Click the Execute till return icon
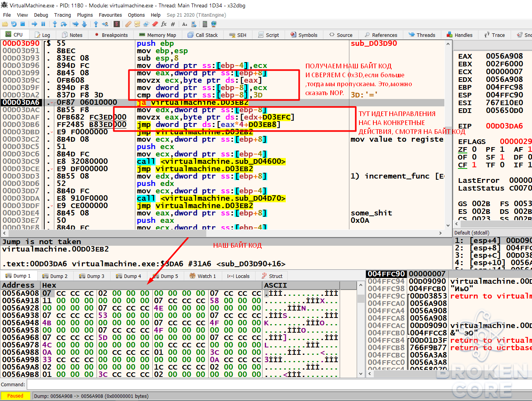The width and height of the screenshot is (532, 401). (96, 24)
